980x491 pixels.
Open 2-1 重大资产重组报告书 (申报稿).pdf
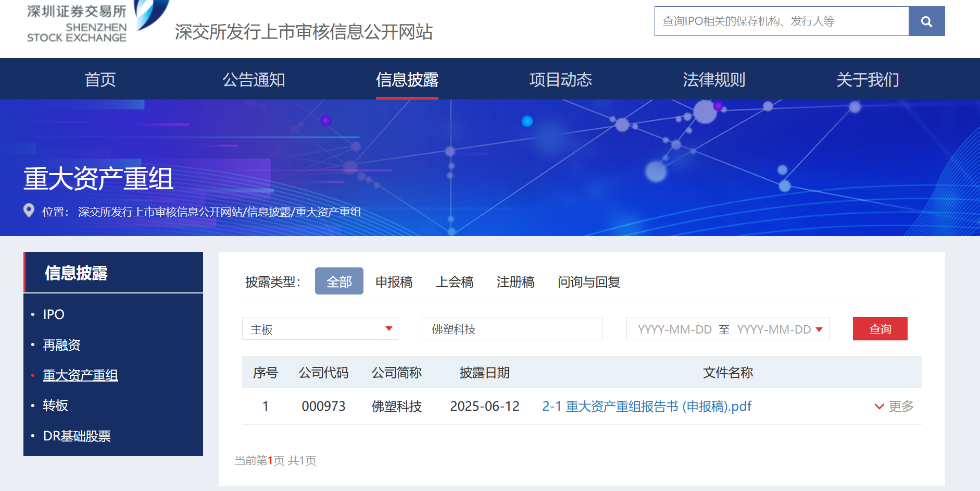click(x=647, y=406)
